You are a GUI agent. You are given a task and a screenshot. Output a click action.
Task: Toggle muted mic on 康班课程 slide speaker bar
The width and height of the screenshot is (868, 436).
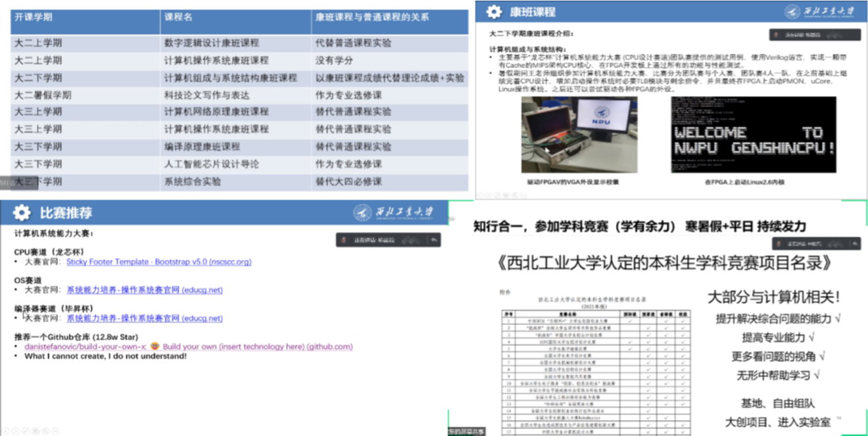click(777, 36)
